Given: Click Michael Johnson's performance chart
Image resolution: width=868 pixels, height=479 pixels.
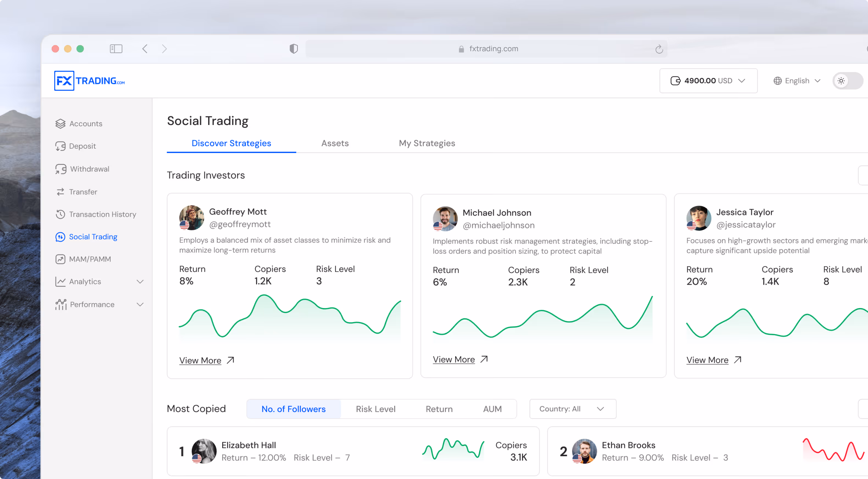Looking at the screenshot, I should 543,318.
